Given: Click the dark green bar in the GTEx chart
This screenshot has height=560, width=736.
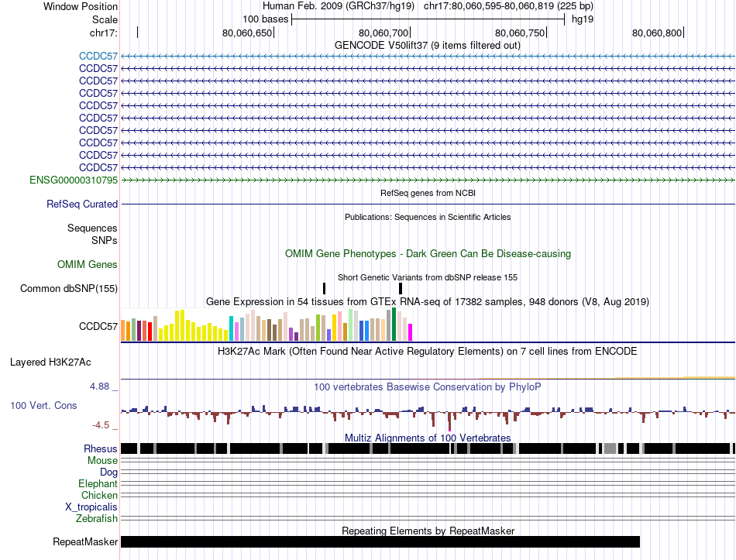Looking at the screenshot, I should coord(394,324).
